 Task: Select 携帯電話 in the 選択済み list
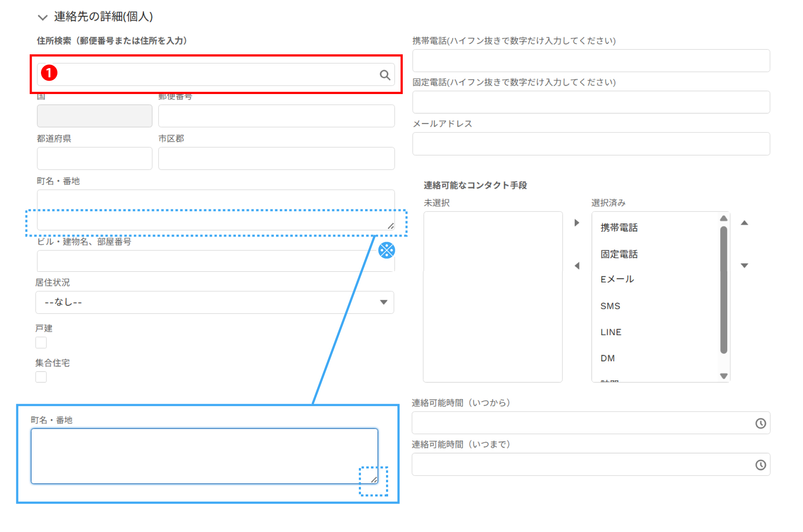[619, 228]
